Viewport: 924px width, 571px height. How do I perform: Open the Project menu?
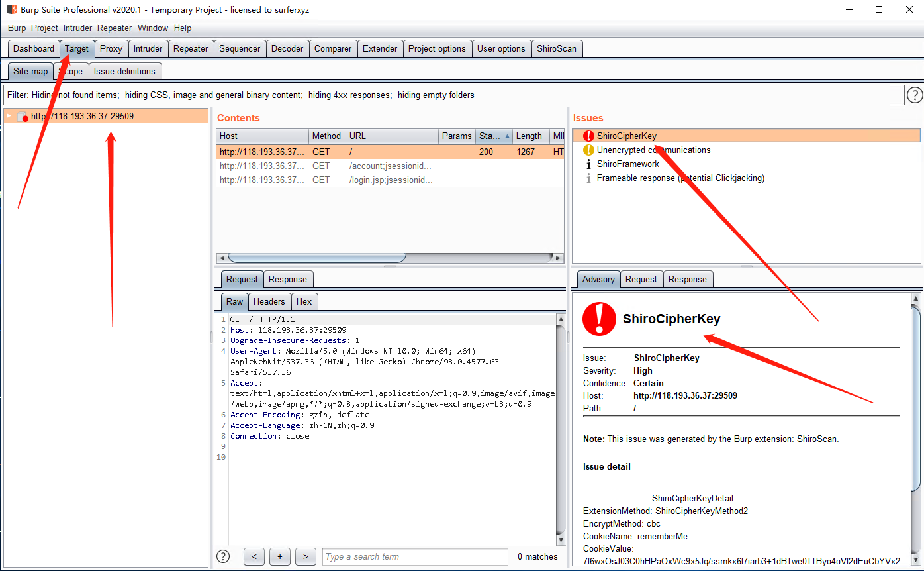click(44, 28)
